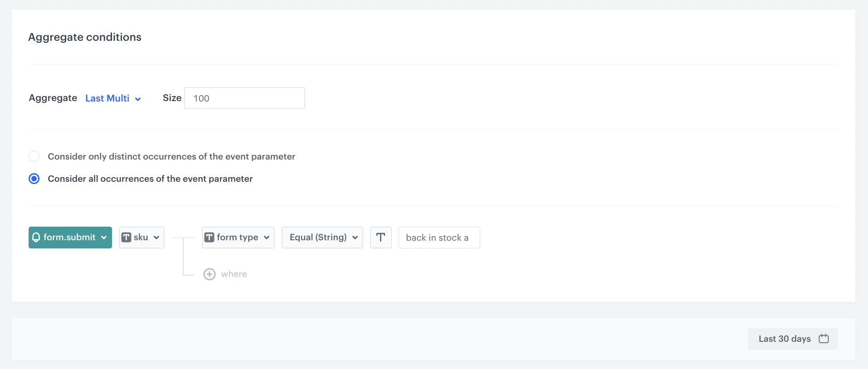Open the sku parameter dropdown
Viewport: 868px width, 369px height.
pos(141,238)
